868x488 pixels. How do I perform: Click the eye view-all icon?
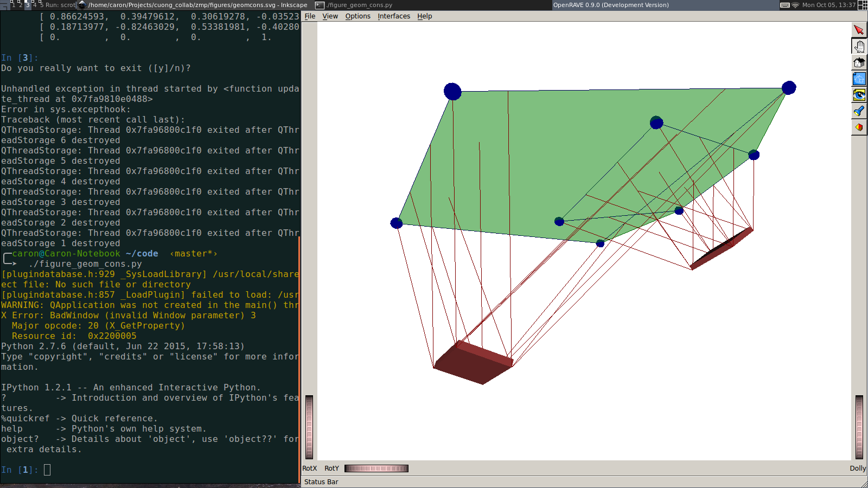(859, 95)
